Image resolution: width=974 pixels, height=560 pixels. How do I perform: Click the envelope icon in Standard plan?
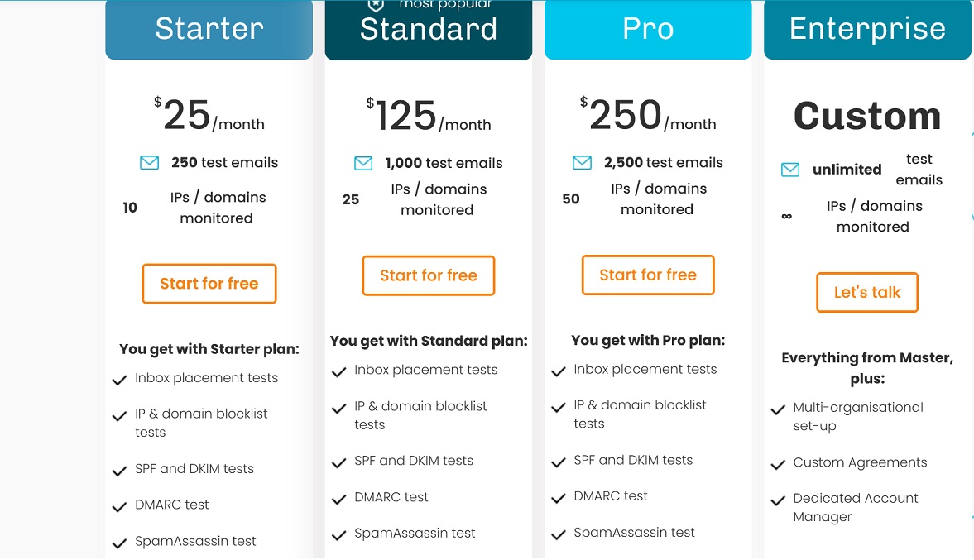[x=363, y=164]
